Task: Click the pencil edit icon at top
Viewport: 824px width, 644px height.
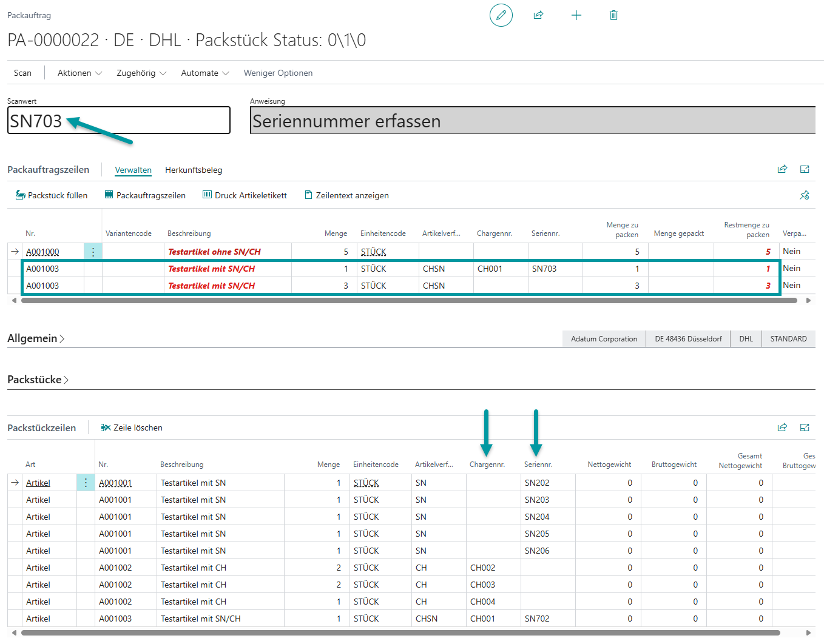Action: click(501, 15)
